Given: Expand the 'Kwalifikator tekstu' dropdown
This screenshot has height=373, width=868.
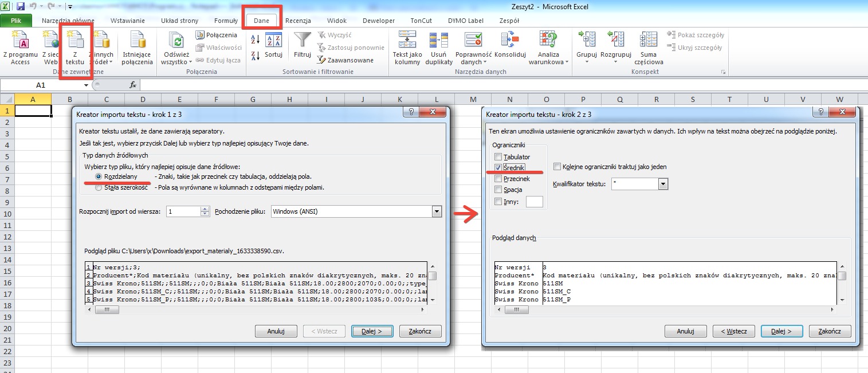Looking at the screenshot, I should coord(663,184).
